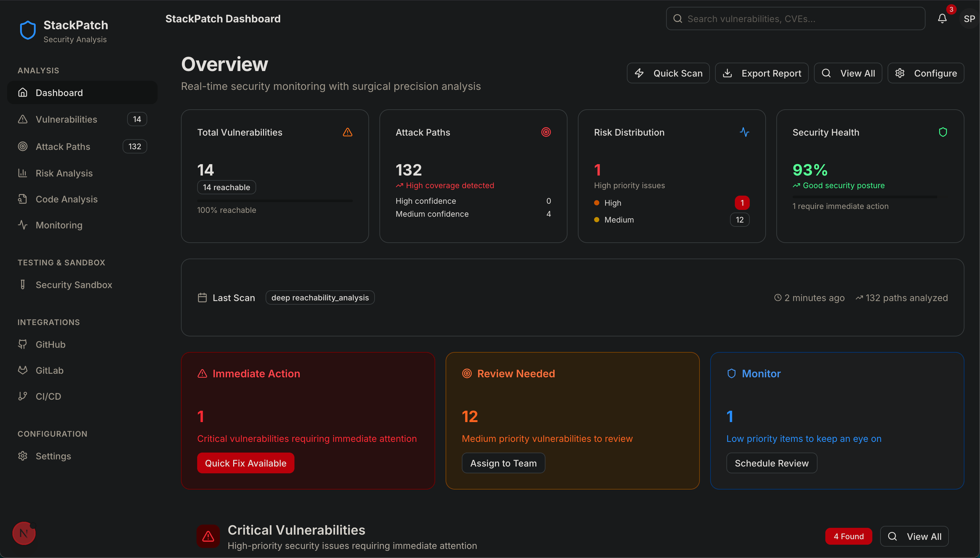Viewport: 980px width, 558px height.
Task: Click View All beside 4 Found
Action: coord(914,536)
